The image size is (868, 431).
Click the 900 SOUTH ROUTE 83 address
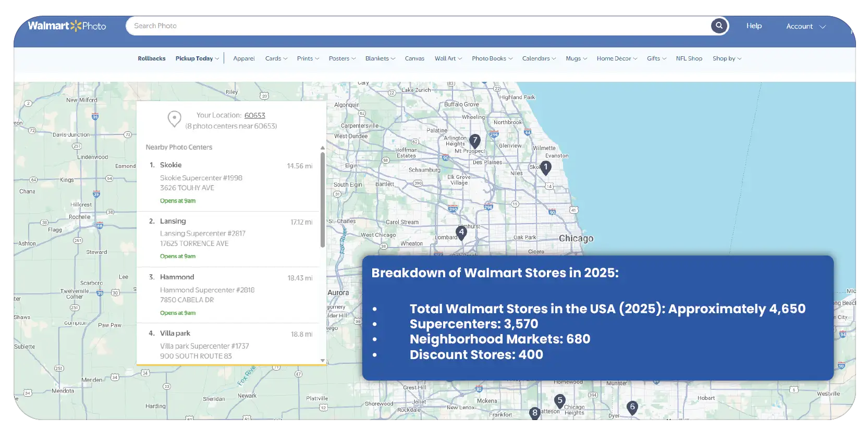coord(196,356)
